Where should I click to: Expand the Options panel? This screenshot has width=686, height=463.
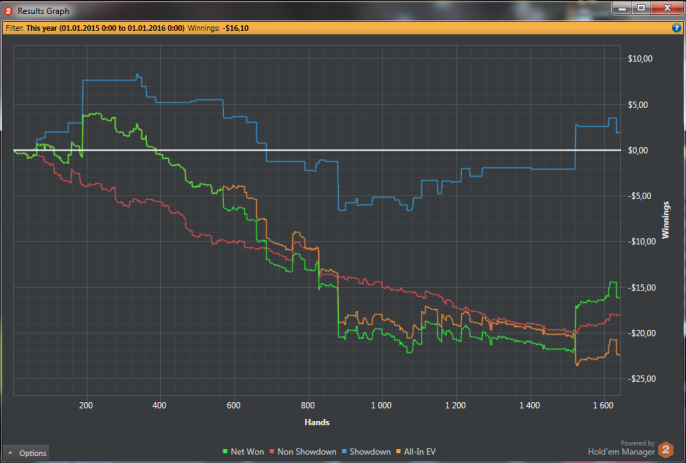pos(26,453)
